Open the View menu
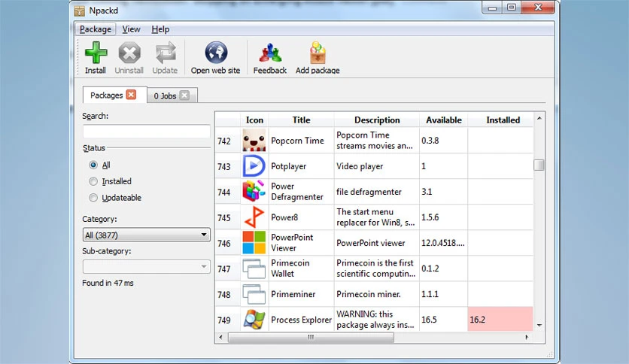 point(131,29)
